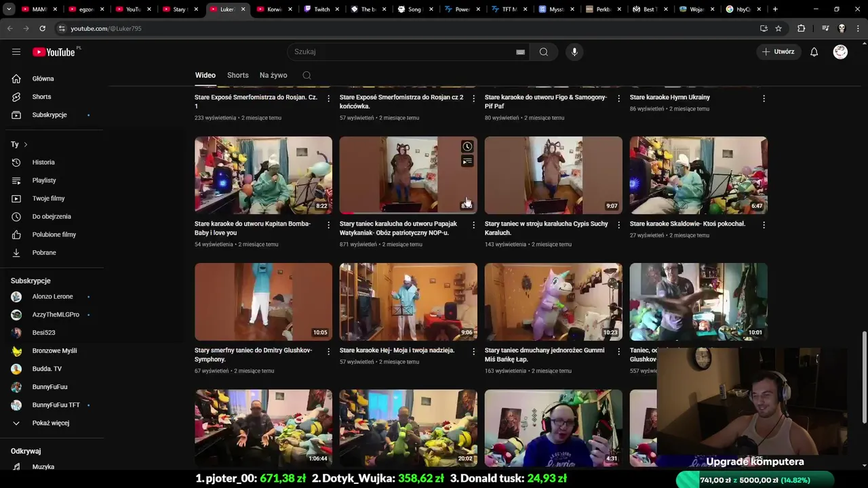
Task: Open video title Stare karaoke Skaldowie- Ktoś pokochał
Action: [688, 224]
